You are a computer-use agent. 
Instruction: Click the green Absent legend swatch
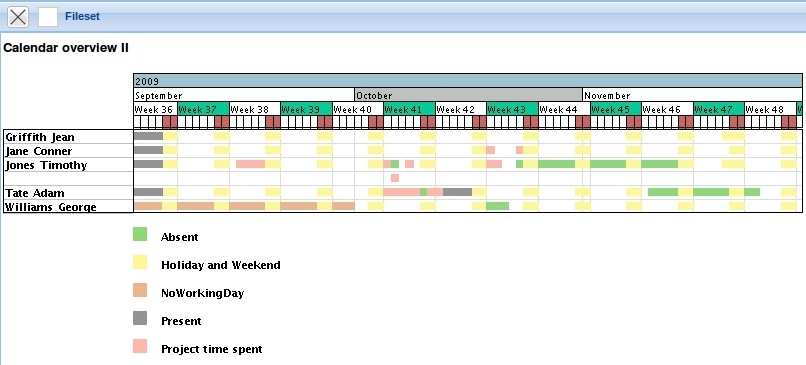pyautogui.click(x=140, y=234)
